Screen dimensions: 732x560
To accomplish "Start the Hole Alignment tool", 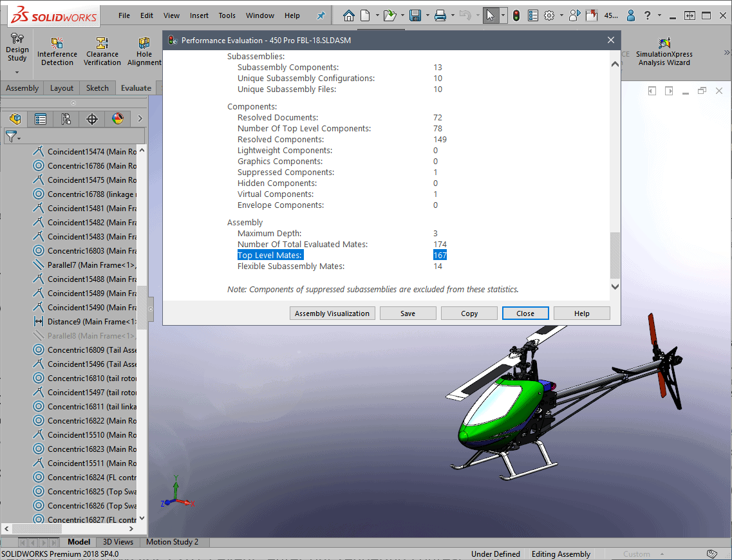I will 144,51.
